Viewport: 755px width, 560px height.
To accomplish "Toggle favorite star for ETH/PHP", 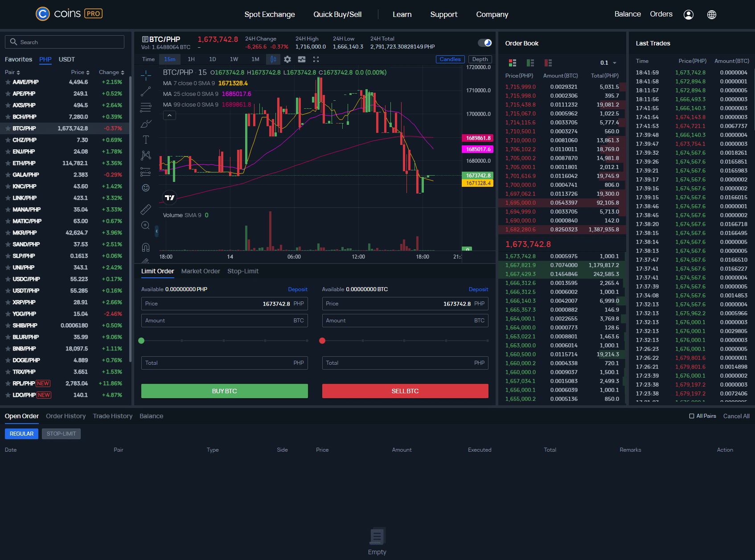I will (x=8, y=163).
